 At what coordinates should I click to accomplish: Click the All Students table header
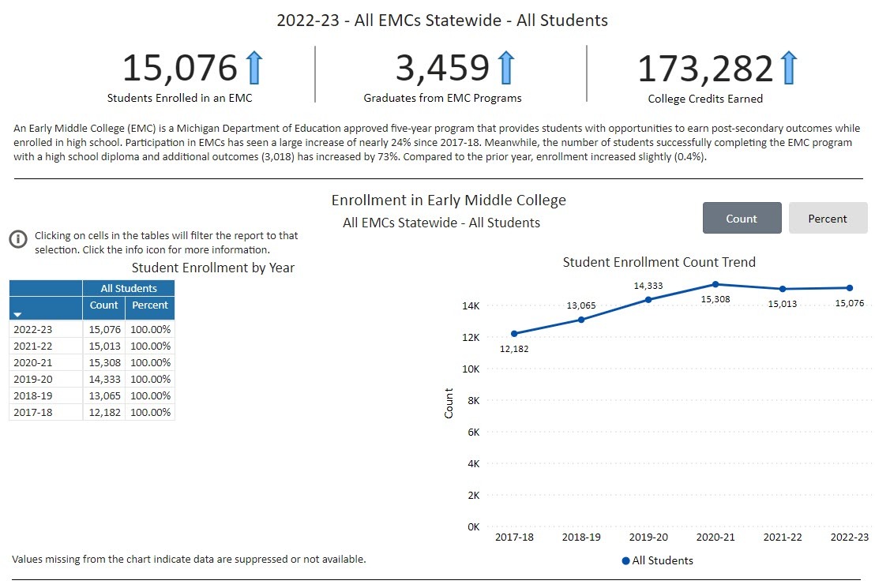pyautogui.click(x=129, y=288)
